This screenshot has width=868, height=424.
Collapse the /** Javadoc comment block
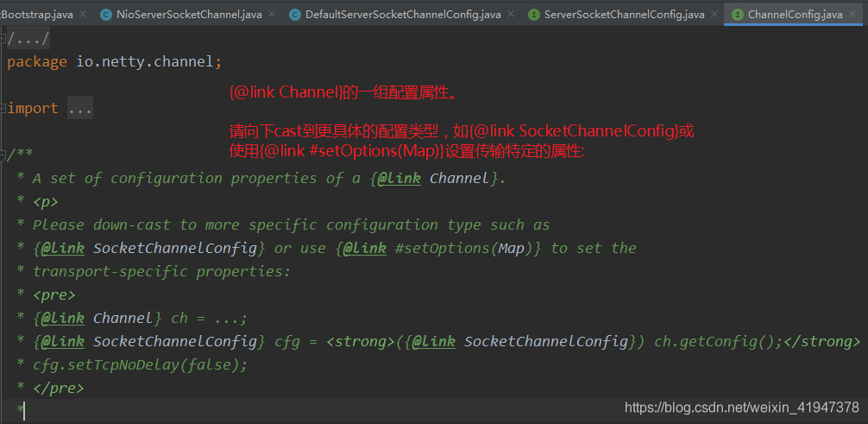tap(3, 155)
